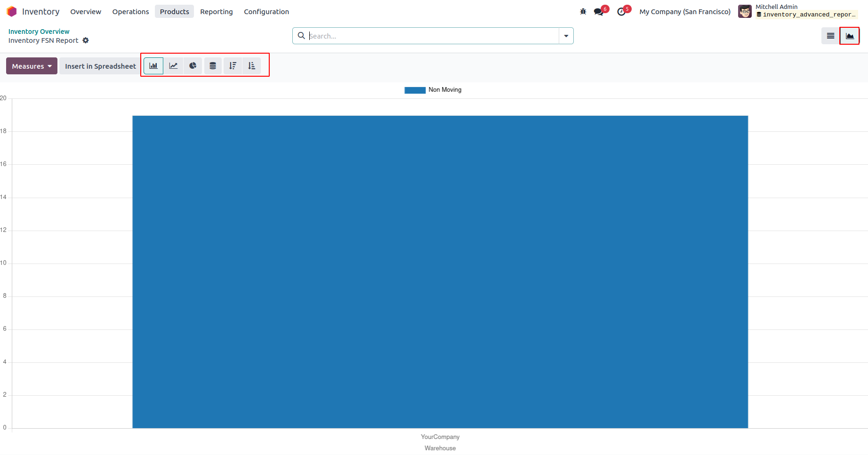Click the Inventory FSN Report title text
Screen dimensions: 868x455
[43, 40]
